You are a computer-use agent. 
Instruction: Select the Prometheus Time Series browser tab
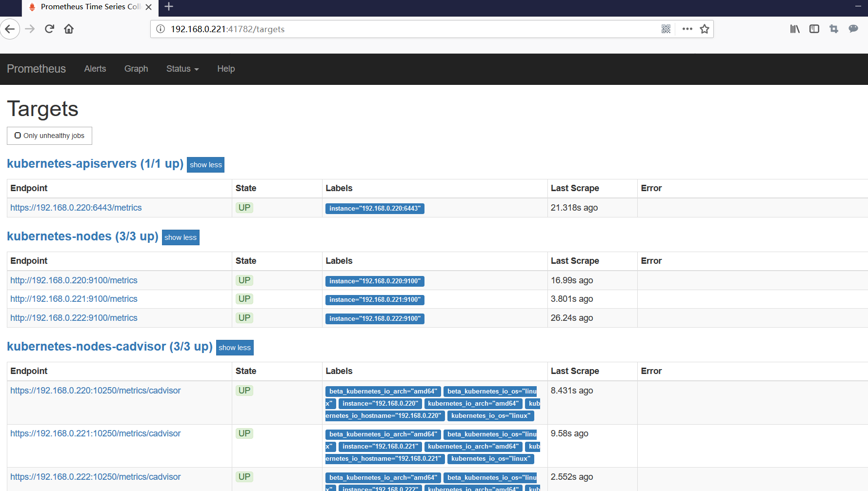coord(90,7)
